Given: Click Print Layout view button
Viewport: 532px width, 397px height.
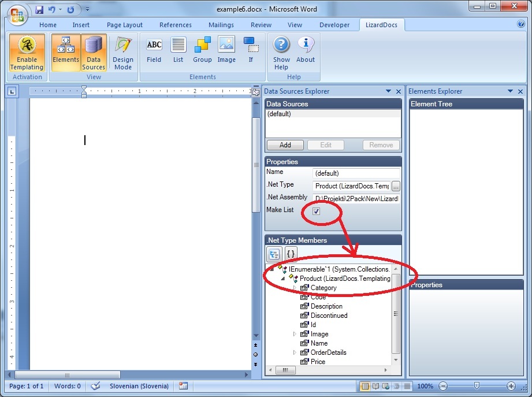Looking at the screenshot, I should tap(365, 386).
